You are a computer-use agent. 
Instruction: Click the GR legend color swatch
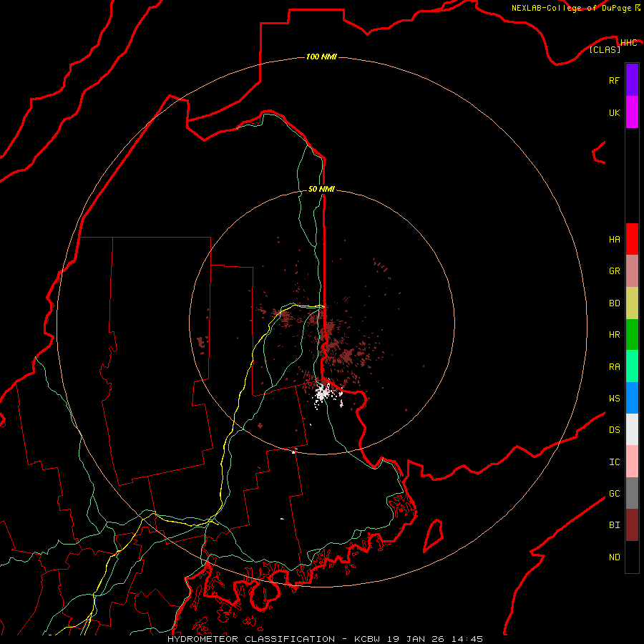632,271
